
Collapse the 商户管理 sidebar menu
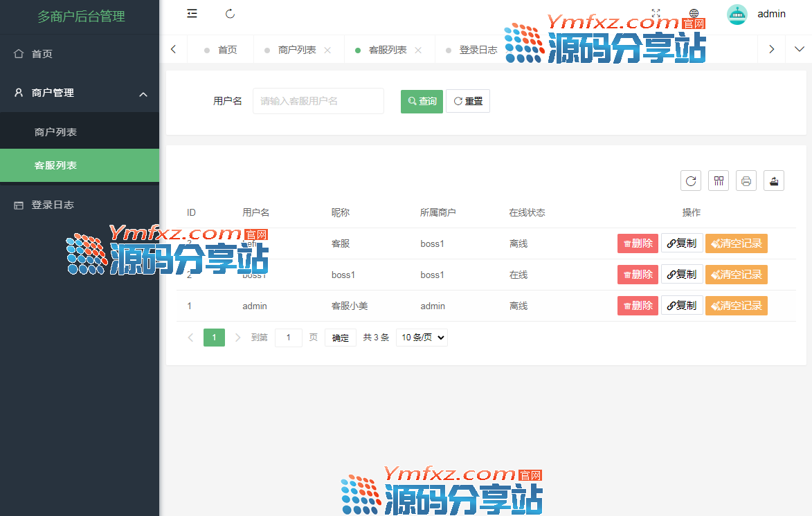point(143,93)
